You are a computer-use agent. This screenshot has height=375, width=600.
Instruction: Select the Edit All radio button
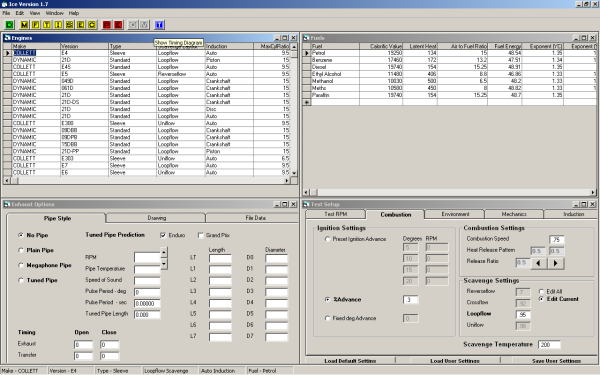541,292
